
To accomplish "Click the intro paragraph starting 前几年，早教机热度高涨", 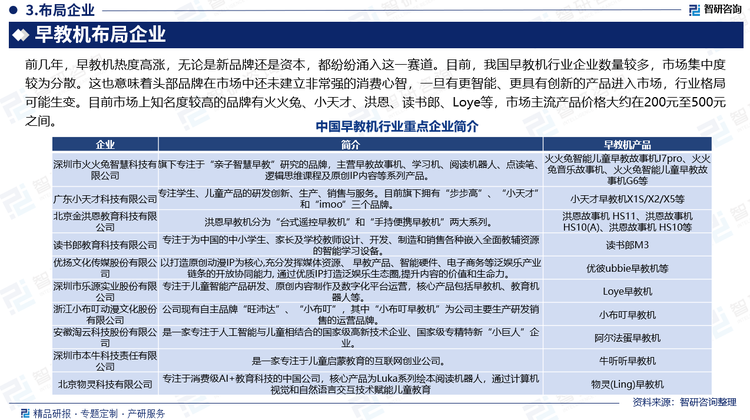I will [x=375, y=92].
